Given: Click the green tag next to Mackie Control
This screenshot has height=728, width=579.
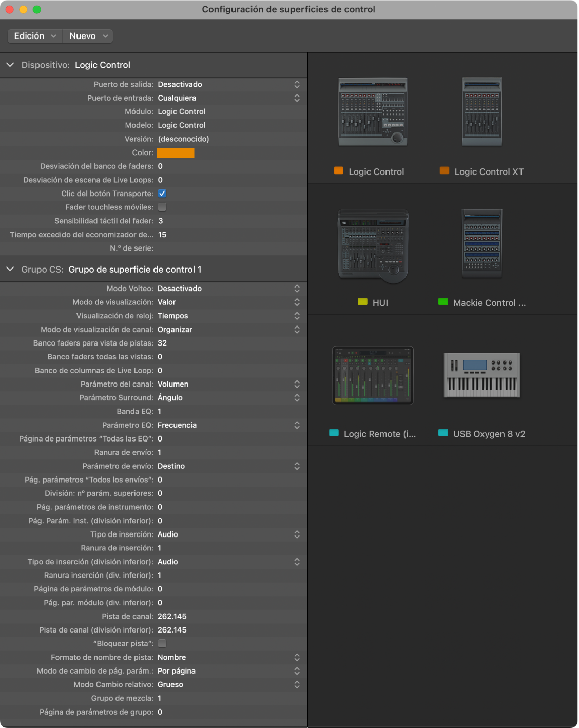Looking at the screenshot, I should pos(443,302).
